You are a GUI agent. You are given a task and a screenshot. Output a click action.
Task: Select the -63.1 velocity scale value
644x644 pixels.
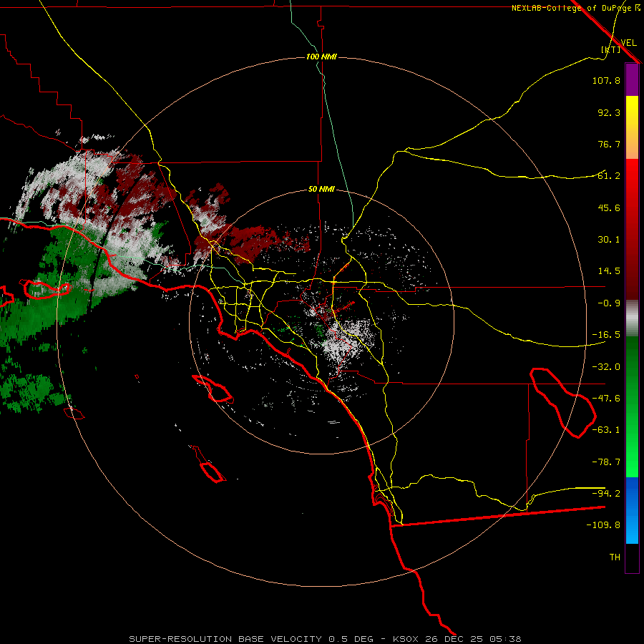pos(606,430)
